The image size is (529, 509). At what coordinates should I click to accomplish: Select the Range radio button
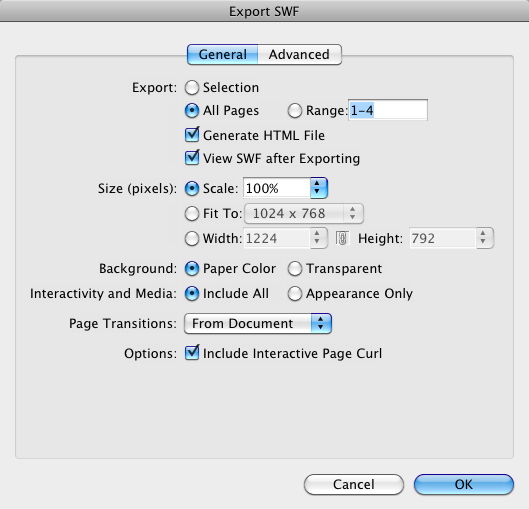coord(295,110)
